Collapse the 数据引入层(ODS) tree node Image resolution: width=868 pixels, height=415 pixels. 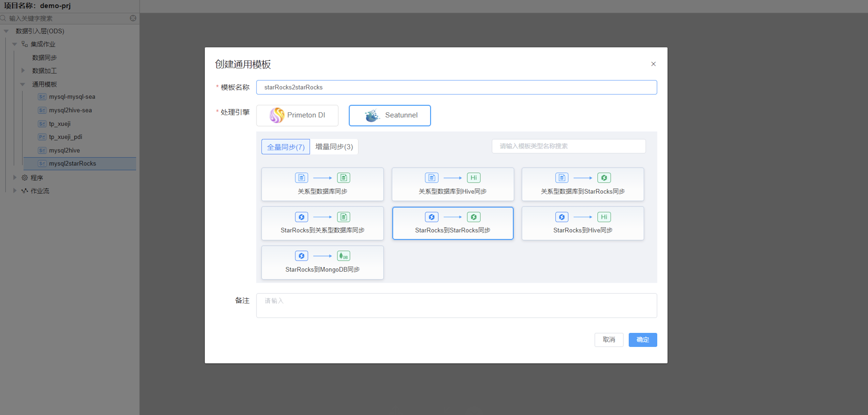click(x=6, y=31)
